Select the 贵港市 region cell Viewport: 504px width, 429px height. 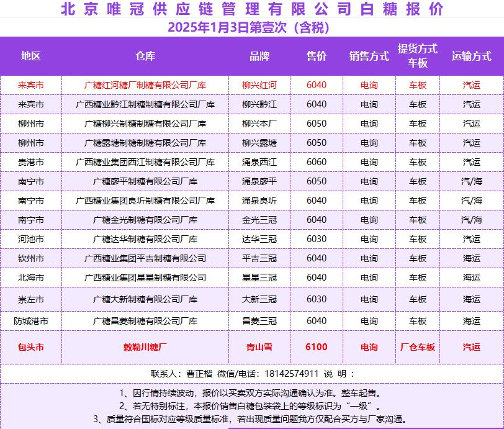tap(31, 162)
